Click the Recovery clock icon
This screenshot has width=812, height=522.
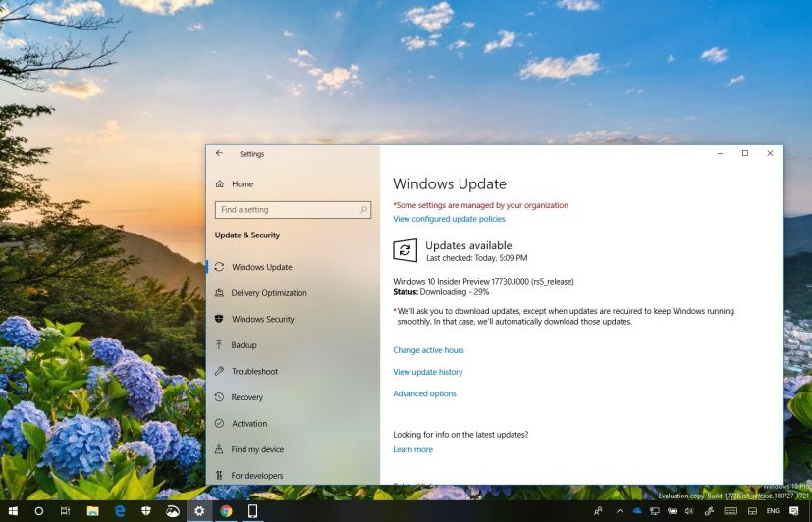219,397
